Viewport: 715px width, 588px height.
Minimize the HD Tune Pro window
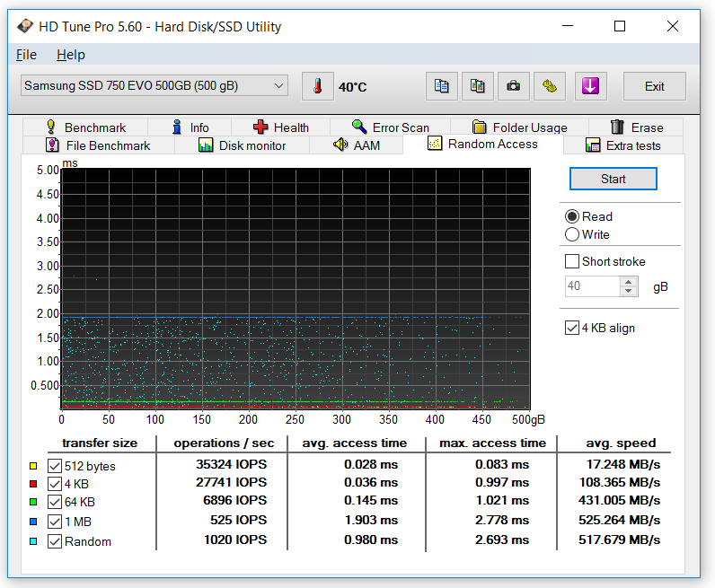tap(568, 26)
